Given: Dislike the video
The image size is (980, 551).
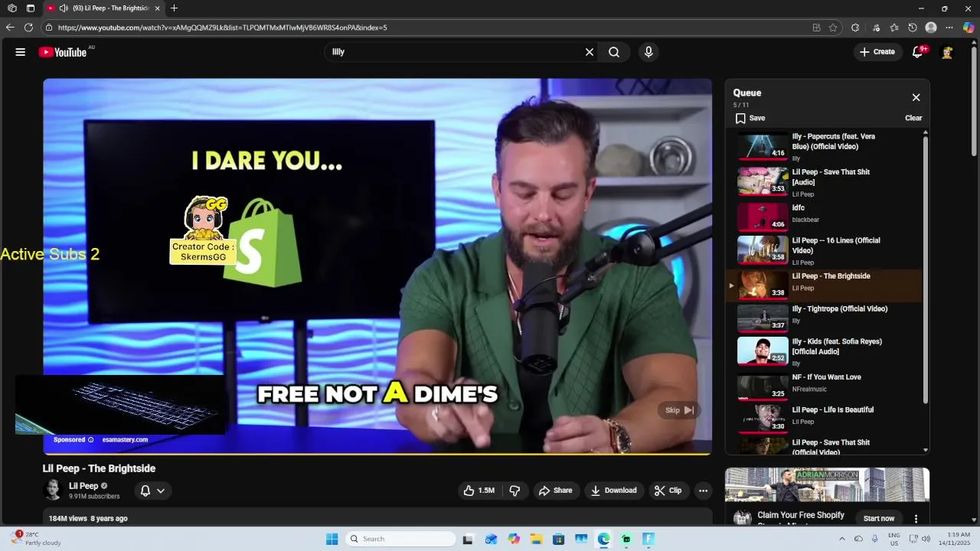Looking at the screenshot, I should click(x=514, y=491).
